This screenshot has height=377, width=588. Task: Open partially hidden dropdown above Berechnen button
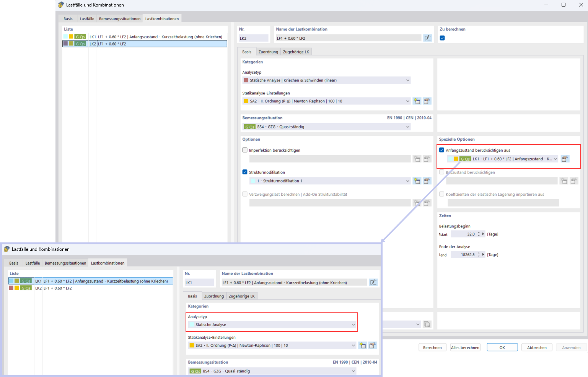(402, 324)
